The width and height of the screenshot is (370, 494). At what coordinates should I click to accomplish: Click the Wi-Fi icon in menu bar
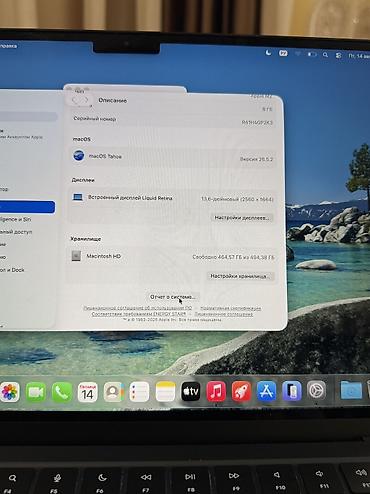coord(298,53)
